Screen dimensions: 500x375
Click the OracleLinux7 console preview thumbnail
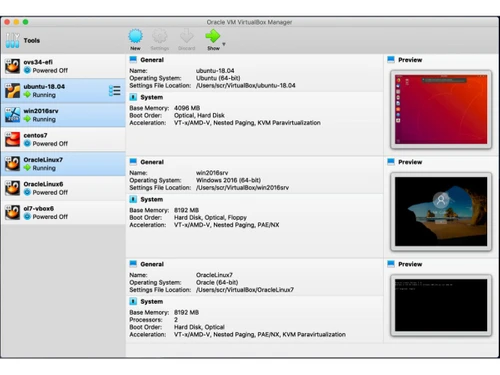point(441,305)
